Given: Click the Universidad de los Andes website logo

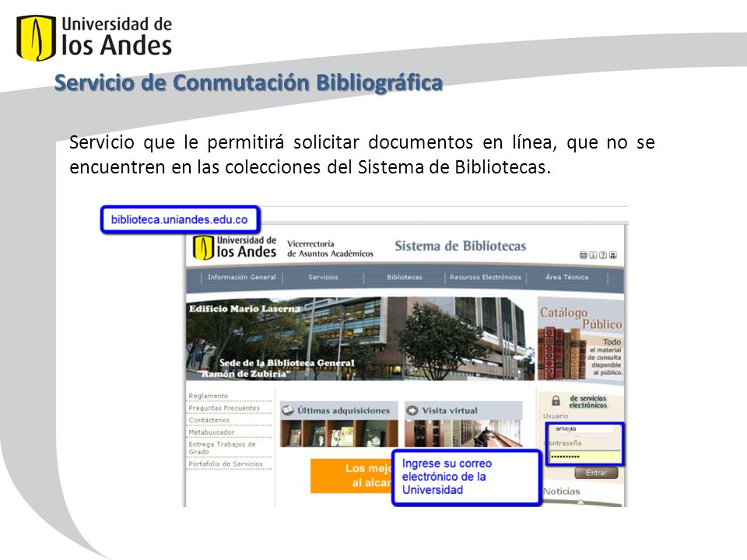Looking at the screenshot, I should pyautogui.click(x=234, y=247).
